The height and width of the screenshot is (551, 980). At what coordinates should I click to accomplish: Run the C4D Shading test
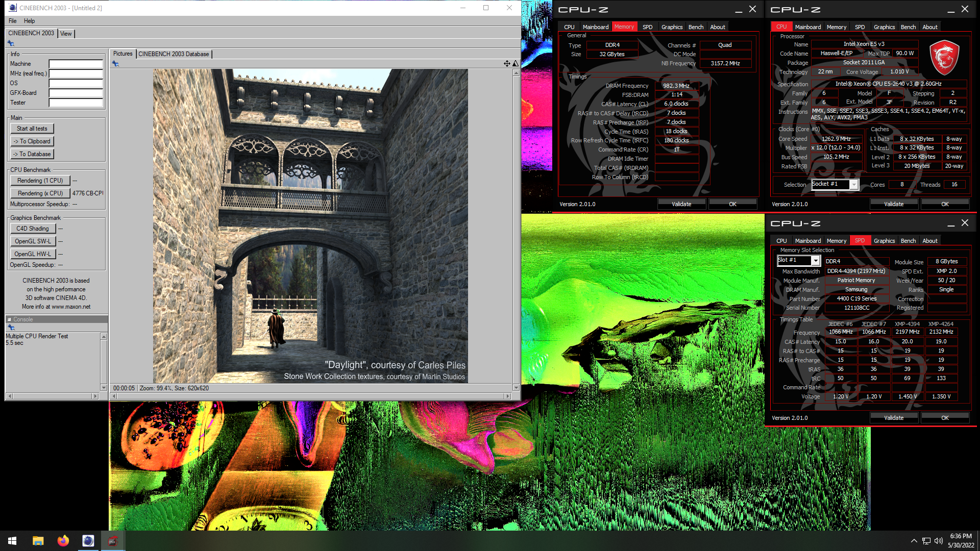click(x=33, y=229)
